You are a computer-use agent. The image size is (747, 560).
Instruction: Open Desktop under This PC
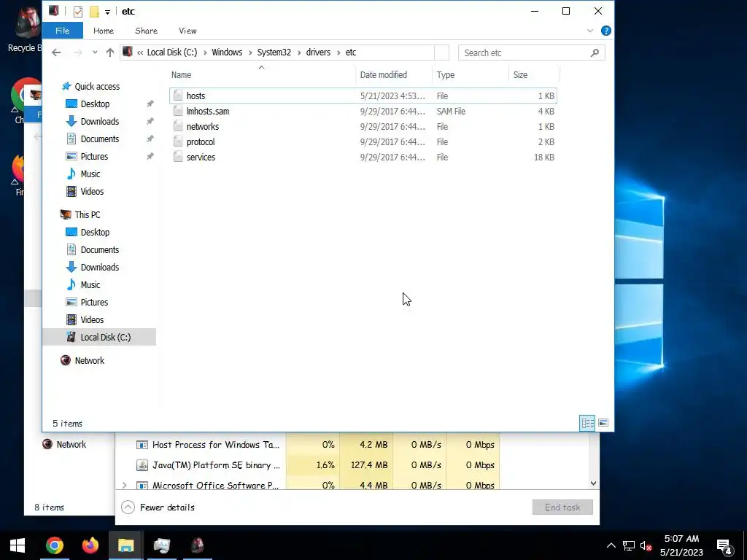[95, 233]
